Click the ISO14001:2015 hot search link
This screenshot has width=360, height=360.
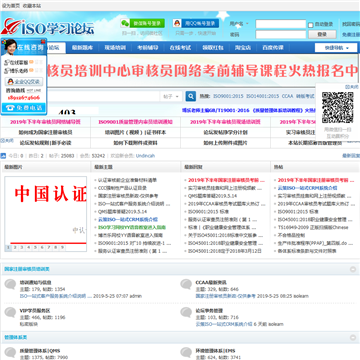coord(263,96)
